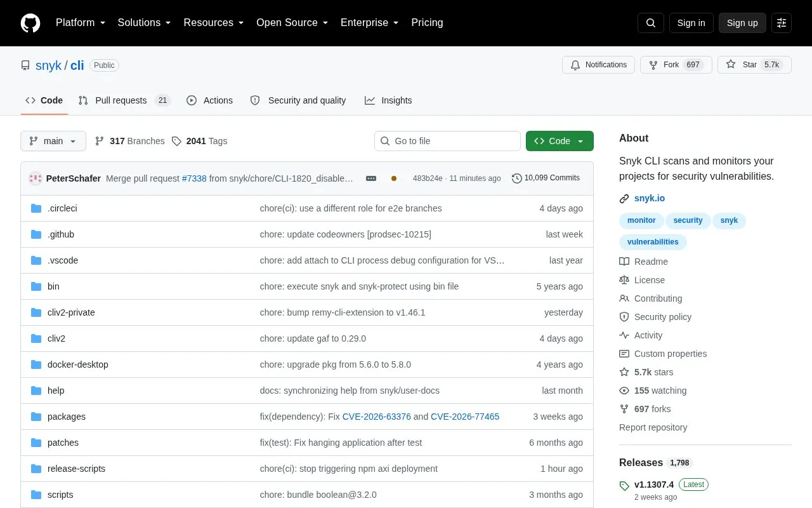This screenshot has height=508, width=812.
Task: Click the search magnifier button
Action: click(651, 23)
